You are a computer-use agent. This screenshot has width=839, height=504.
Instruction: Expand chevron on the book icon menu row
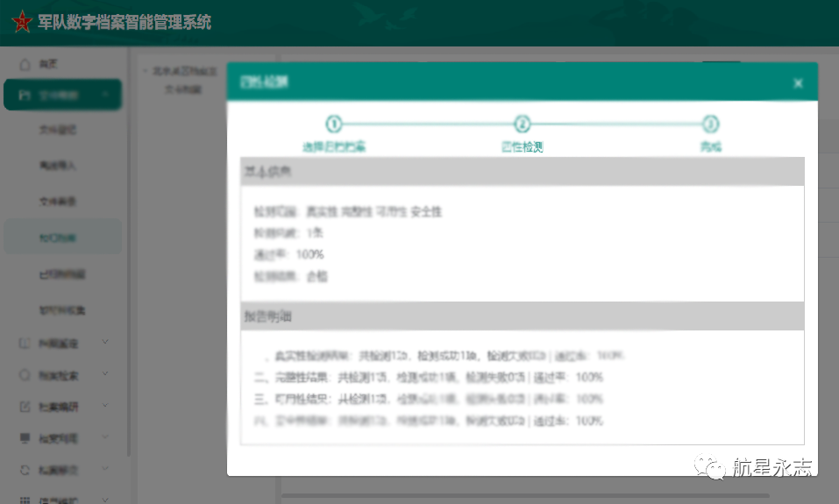pos(105,341)
